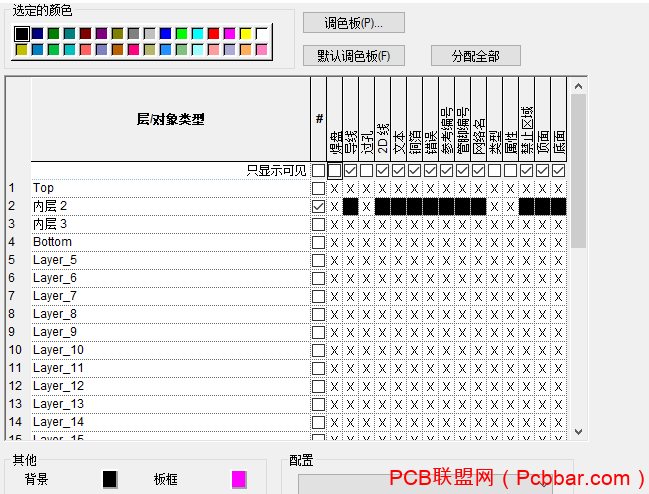Image resolution: width=649 pixels, height=494 pixels.
Task: Uncheck 导线 in the 只显示可见 row
Action: tap(351, 170)
